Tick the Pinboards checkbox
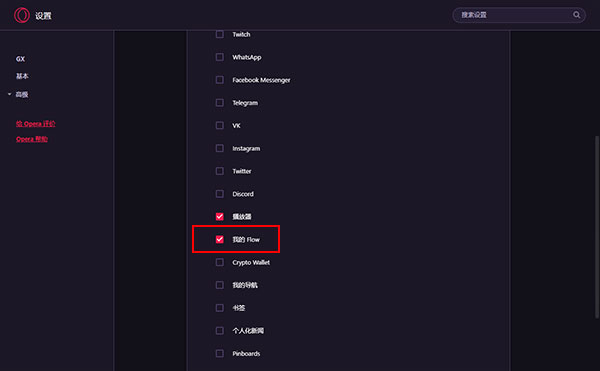Viewport: 600px width, 371px height. pyautogui.click(x=220, y=353)
